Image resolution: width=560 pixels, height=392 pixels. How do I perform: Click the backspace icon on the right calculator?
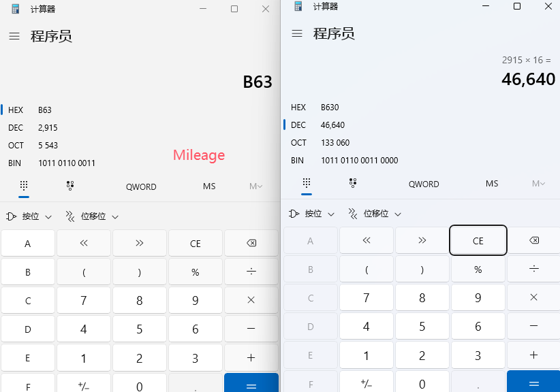[x=533, y=240]
